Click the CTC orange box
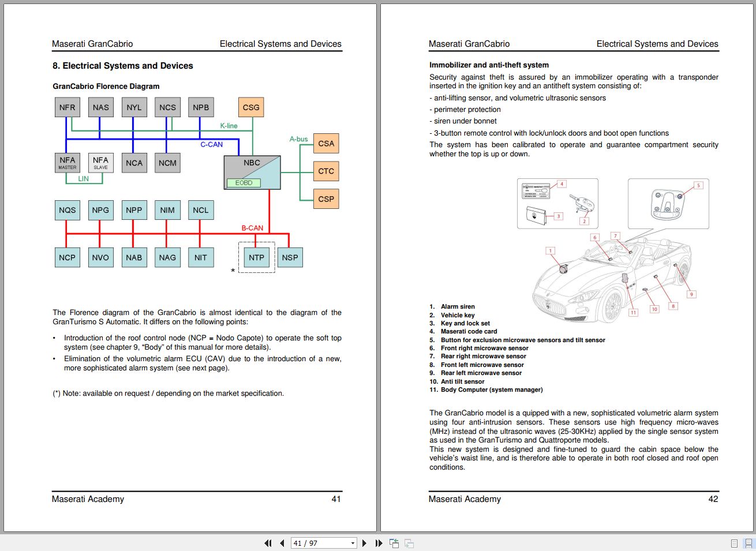The height and width of the screenshot is (551, 756). (x=326, y=171)
